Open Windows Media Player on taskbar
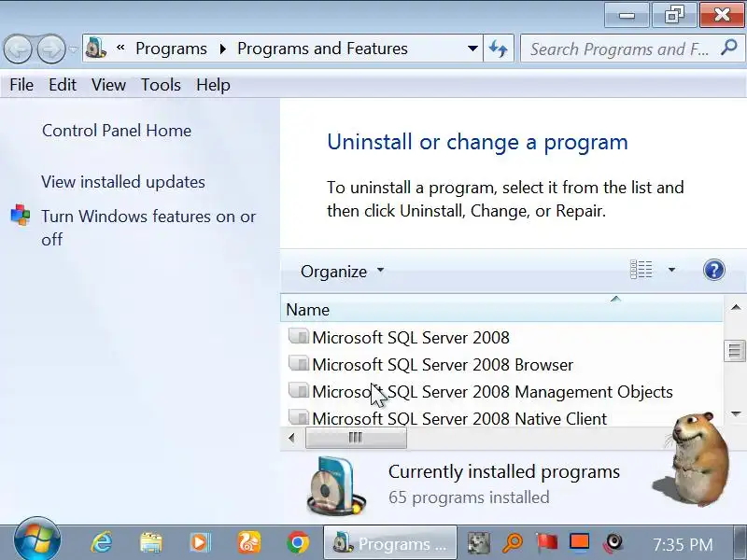Screen dimensions: 747x560 200,542
